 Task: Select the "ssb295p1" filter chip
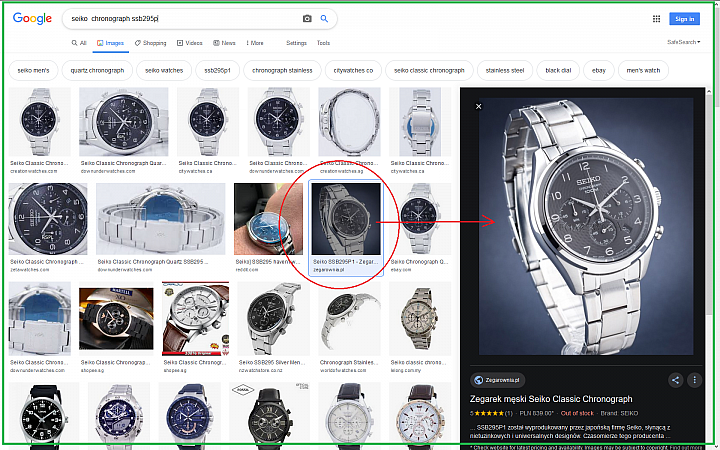tap(218, 70)
